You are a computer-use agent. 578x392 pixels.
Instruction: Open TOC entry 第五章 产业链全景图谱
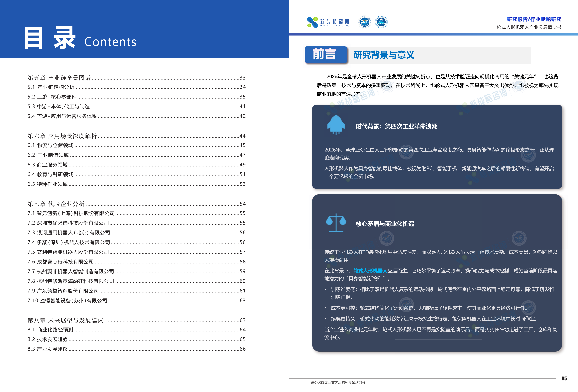[x=136, y=78]
